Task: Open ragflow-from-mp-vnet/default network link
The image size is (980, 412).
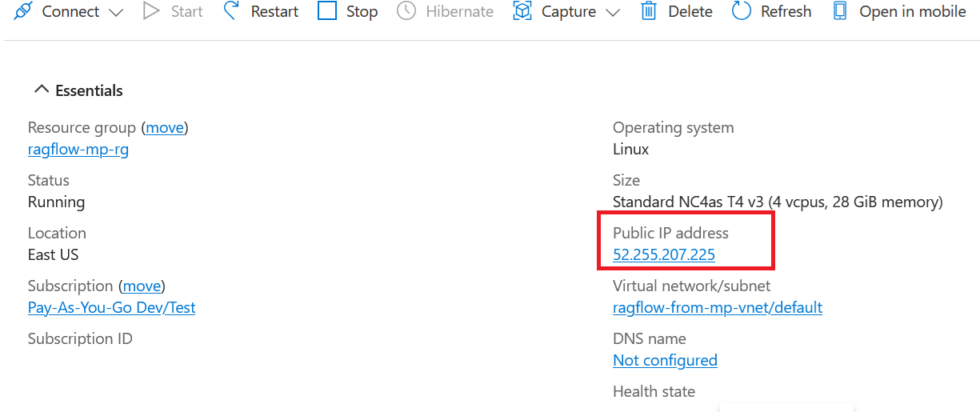Action: [718, 308]
